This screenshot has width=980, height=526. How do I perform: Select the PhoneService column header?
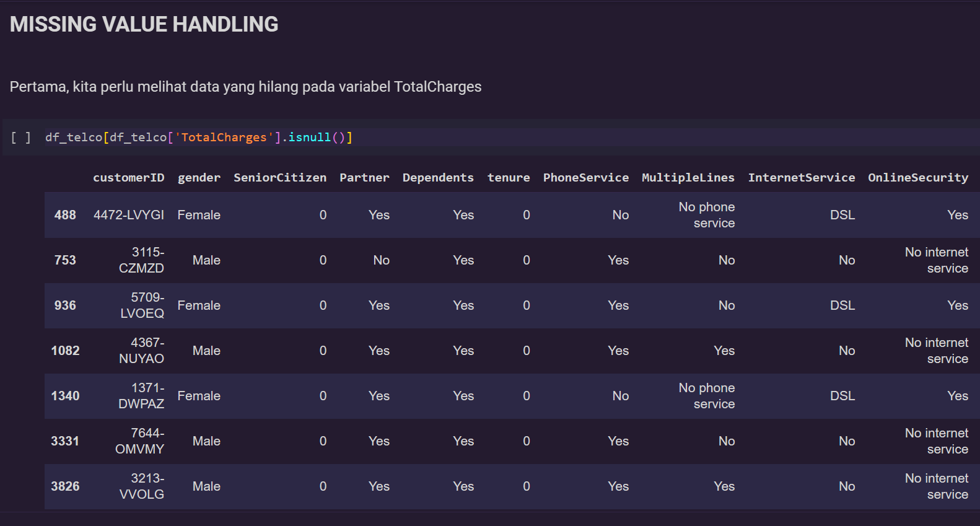[x=586, y=178]
